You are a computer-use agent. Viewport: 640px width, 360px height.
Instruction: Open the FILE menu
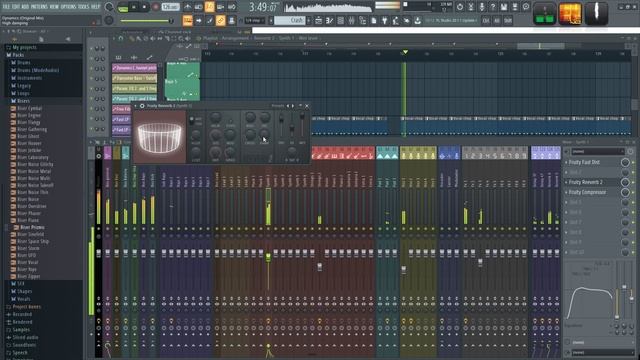click(6, 7)
